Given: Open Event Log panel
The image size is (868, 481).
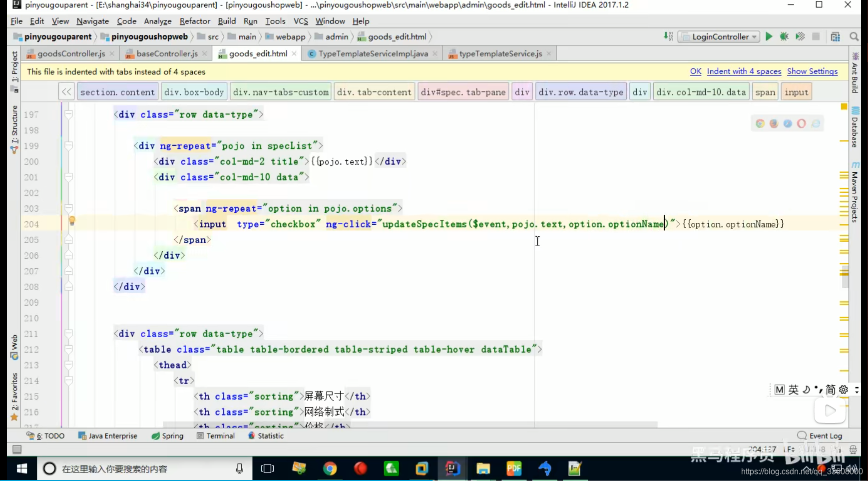Looking at the screenshot, I should pyautogui.click(x=820, y=436).
